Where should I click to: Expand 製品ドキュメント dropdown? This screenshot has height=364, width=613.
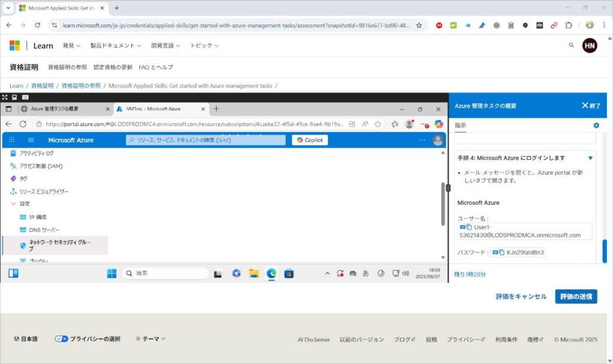tap(116, 45)
